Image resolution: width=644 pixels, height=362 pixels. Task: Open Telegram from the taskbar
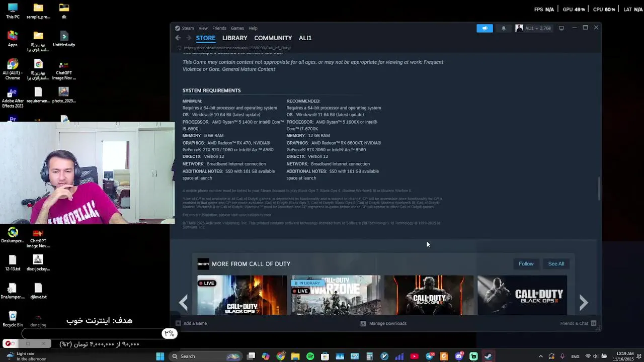pos(429,356)
